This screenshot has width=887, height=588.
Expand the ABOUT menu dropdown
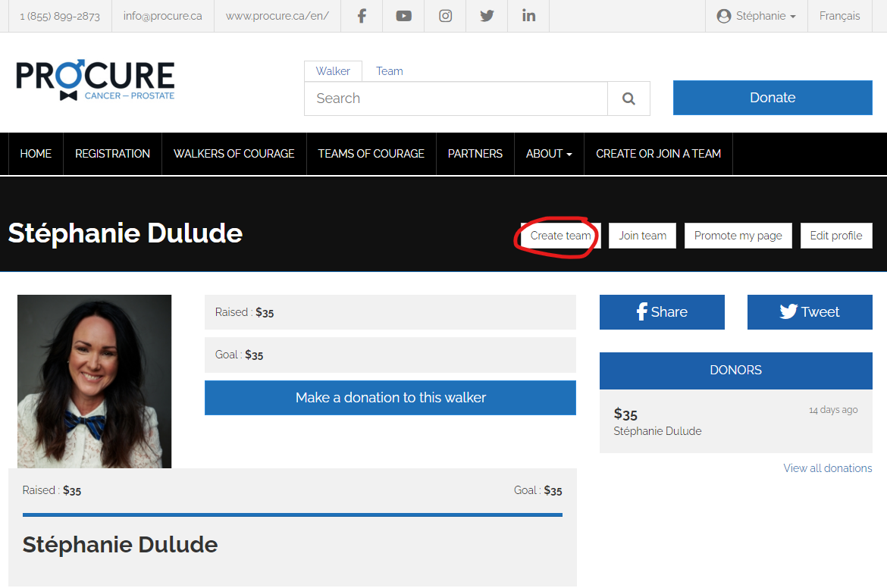tap(549, 154)
